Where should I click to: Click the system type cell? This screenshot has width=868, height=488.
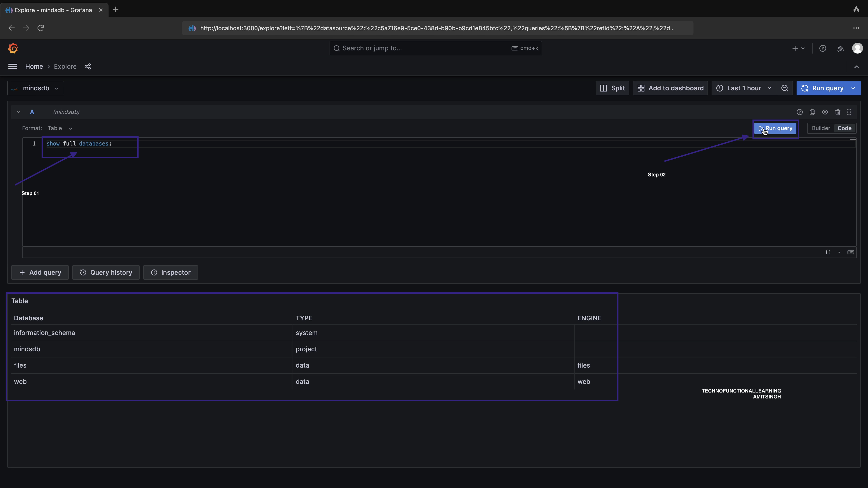tap(434, 333)
